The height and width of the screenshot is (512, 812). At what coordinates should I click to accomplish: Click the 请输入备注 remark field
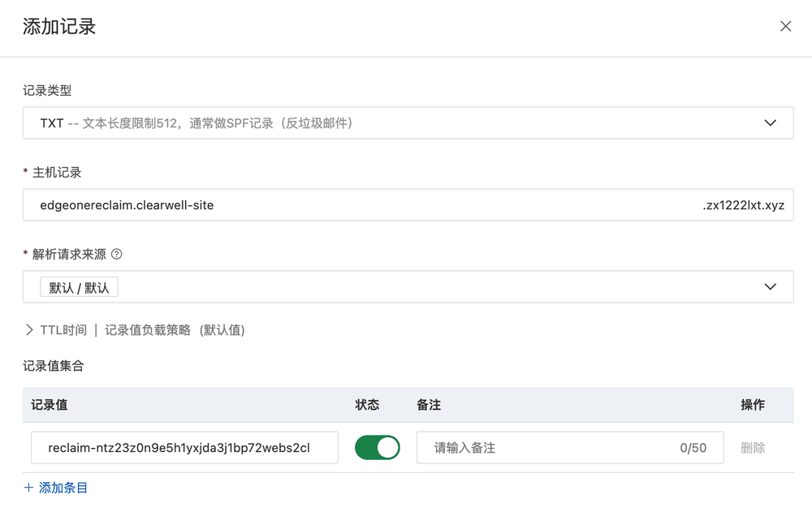[570, 448]
